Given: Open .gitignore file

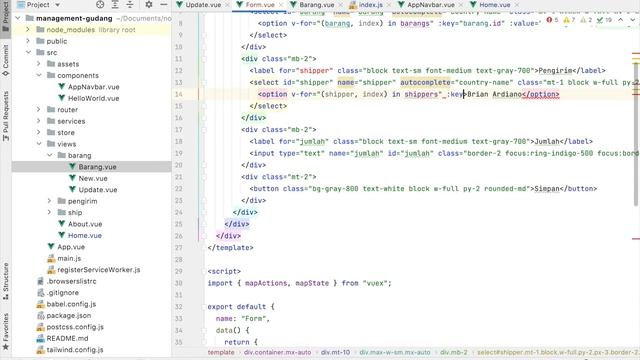Looking at the screenshot, I should (x=62, y=293).
